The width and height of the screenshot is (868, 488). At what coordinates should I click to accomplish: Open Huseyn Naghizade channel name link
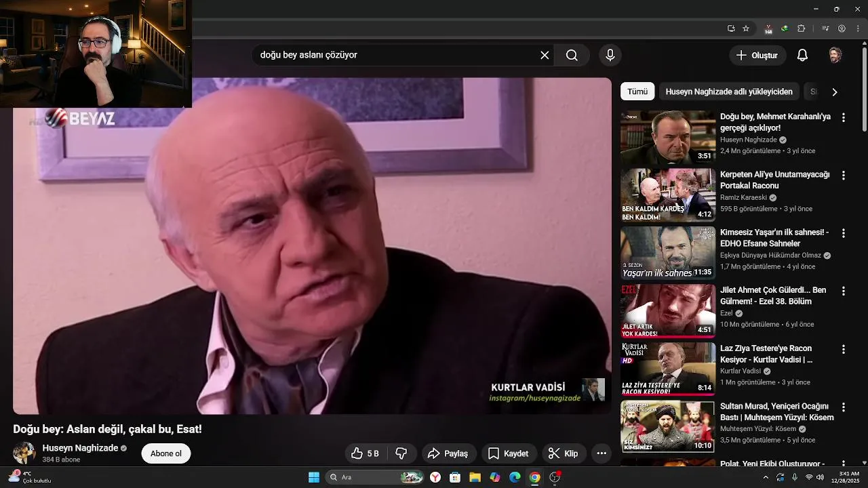click(x=80, y=448)
